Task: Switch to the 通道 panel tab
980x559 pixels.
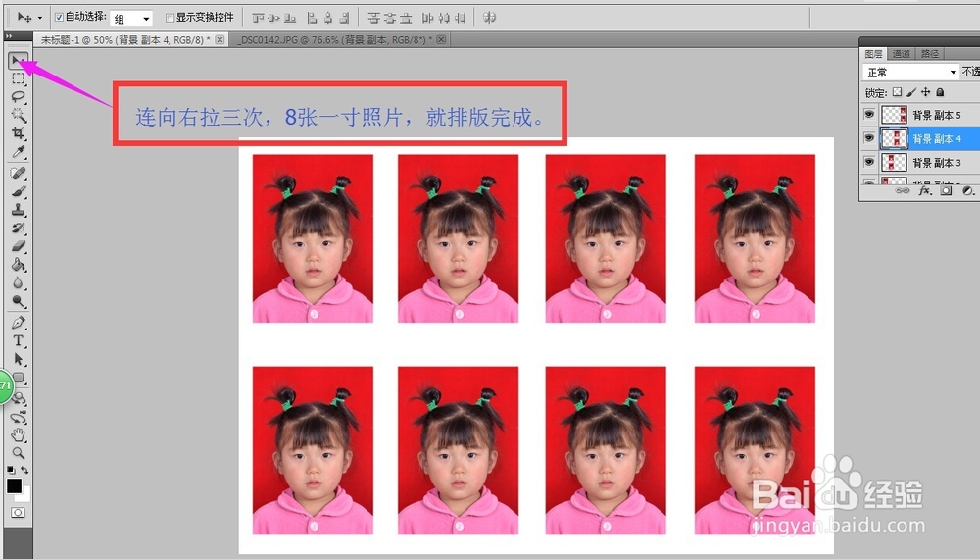Action: (x=901, y=54)
